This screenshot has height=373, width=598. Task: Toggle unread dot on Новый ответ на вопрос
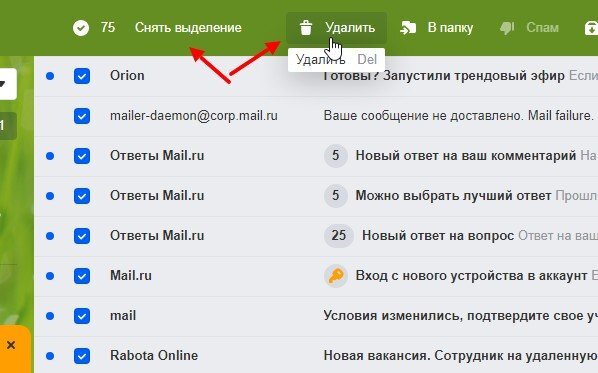50,236
